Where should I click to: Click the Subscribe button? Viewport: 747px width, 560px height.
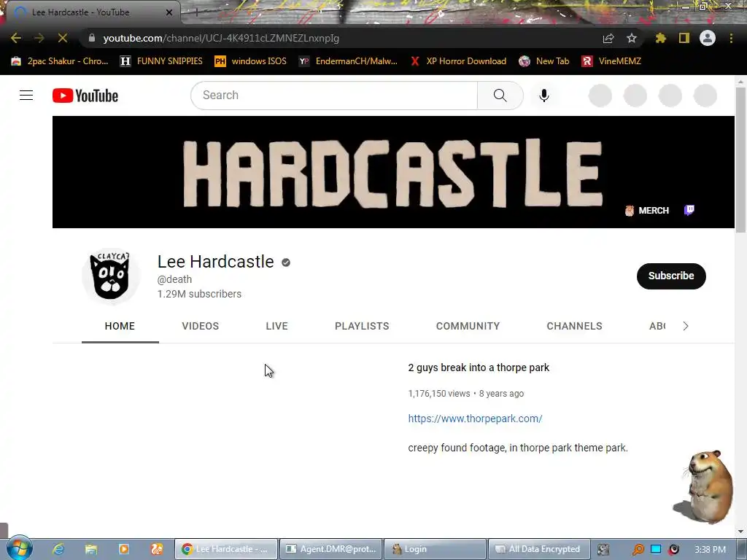pos(671,276)
